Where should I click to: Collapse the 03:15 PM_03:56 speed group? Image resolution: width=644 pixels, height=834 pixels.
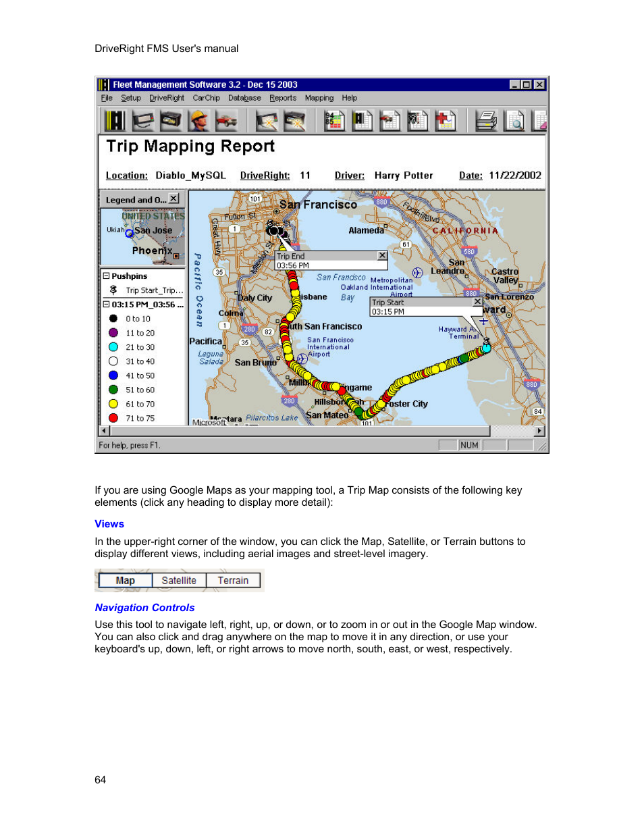point(106,304)
